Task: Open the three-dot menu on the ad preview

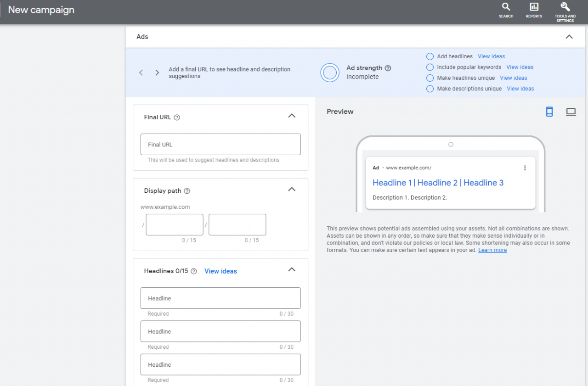Action: [525, 168]
